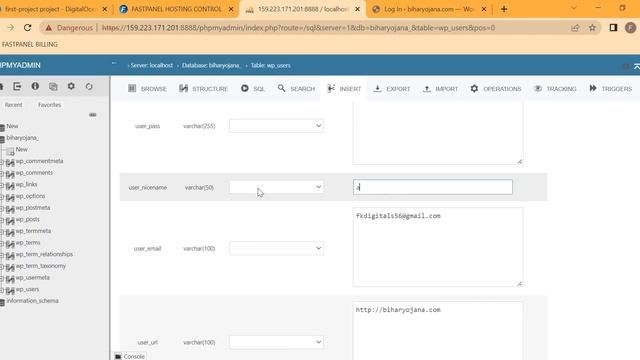The width and height of the screenshot is (640, 360).
Task: Open the Operations tab
Action: click(496, 89)
